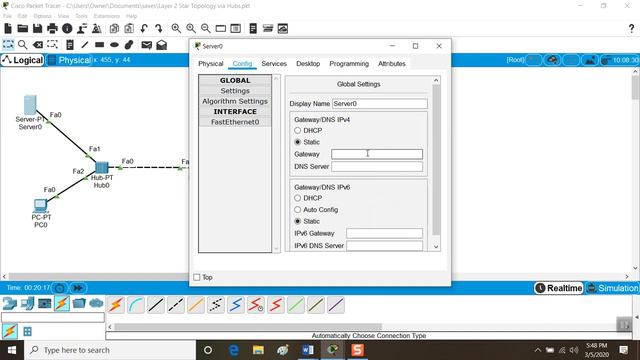Click into the IPv4 DNS Server field
This screenshot has height=360, width=640.
click(377, 166)
